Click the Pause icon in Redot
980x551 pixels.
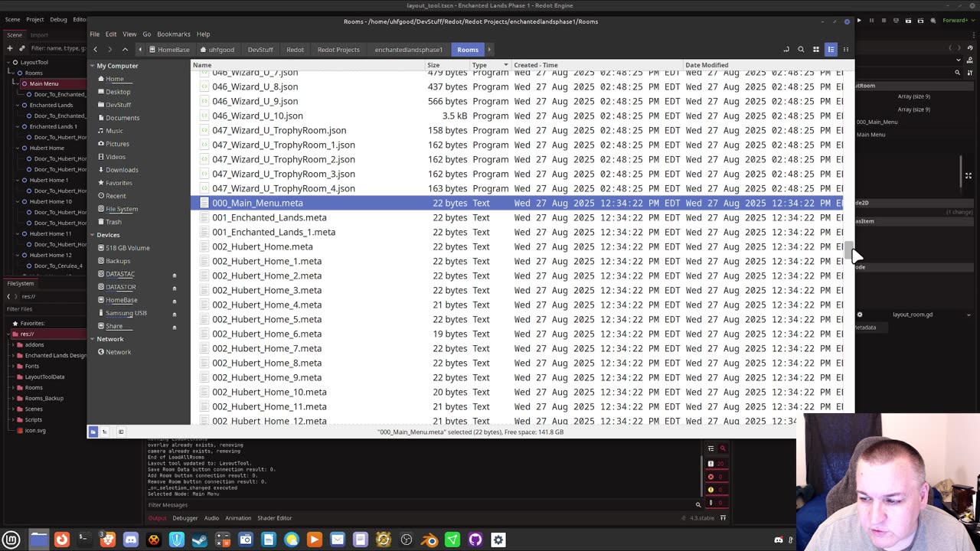point(871,20)
